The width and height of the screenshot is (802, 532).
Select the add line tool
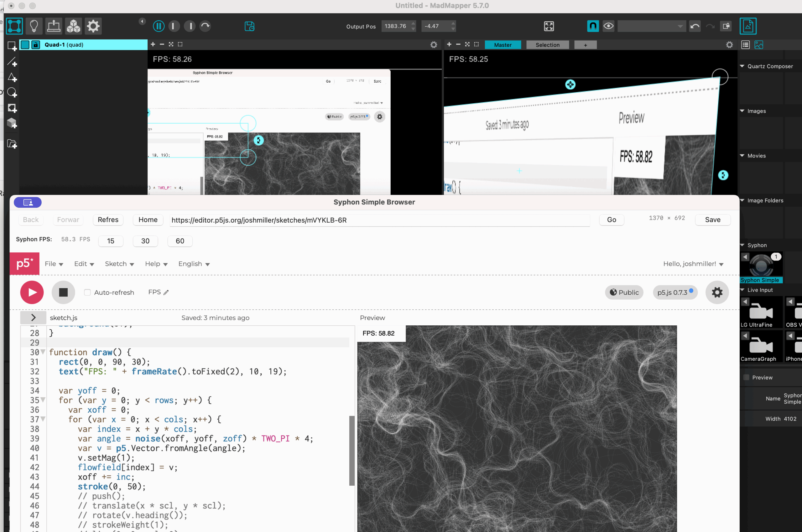pos(12,62)
